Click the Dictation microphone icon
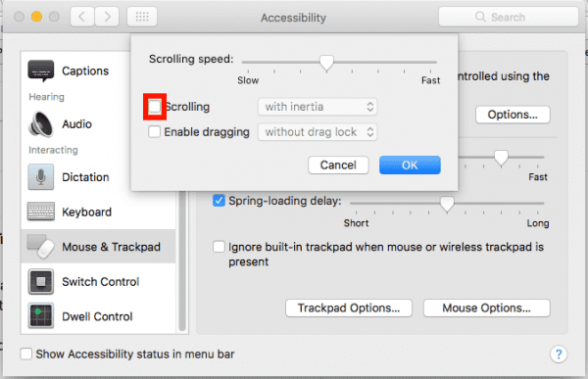 coord(40,177)
